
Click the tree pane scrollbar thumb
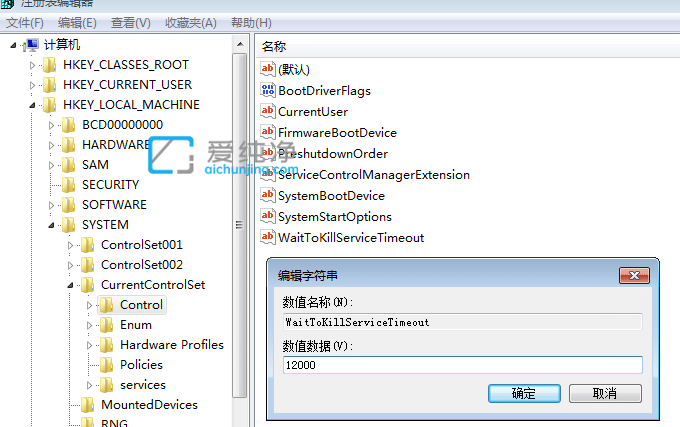pos(239,225)
